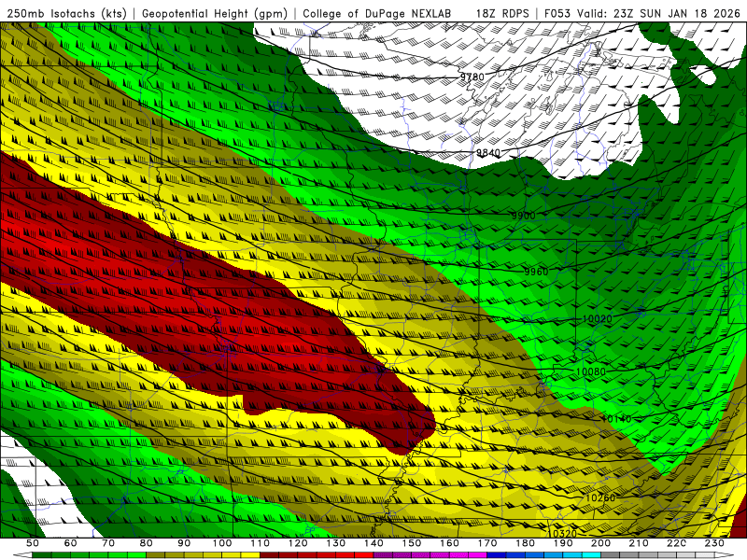Click the 160 knot color scale label
Screen dimensions: 747x560
(x=449, y=543)
